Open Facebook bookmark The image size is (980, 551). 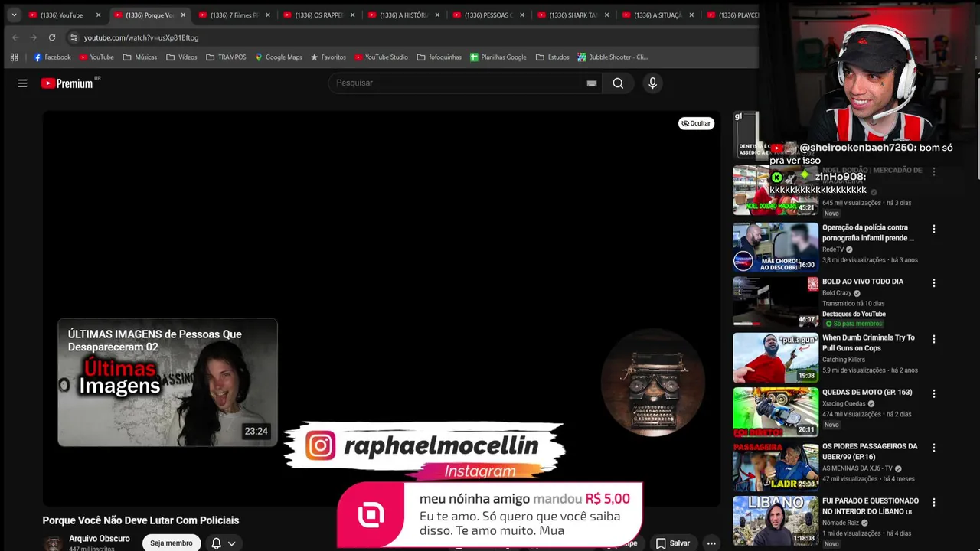pos(52,57)
